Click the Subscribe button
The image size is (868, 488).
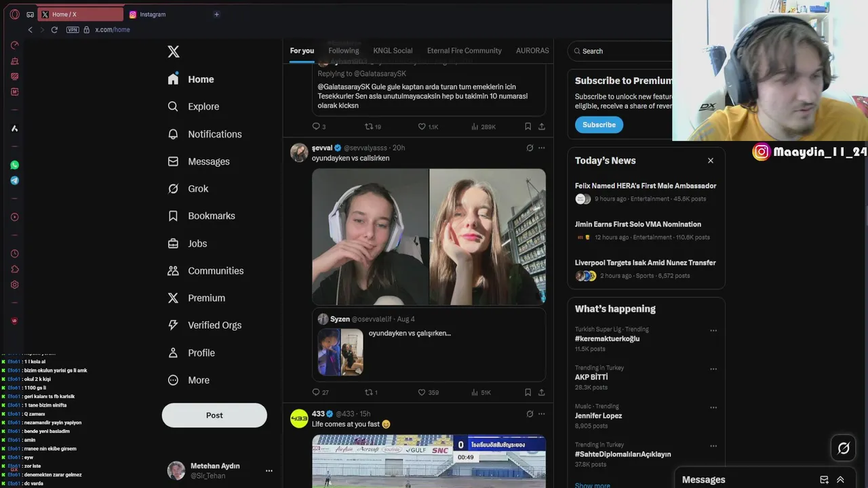pos(599,125)
